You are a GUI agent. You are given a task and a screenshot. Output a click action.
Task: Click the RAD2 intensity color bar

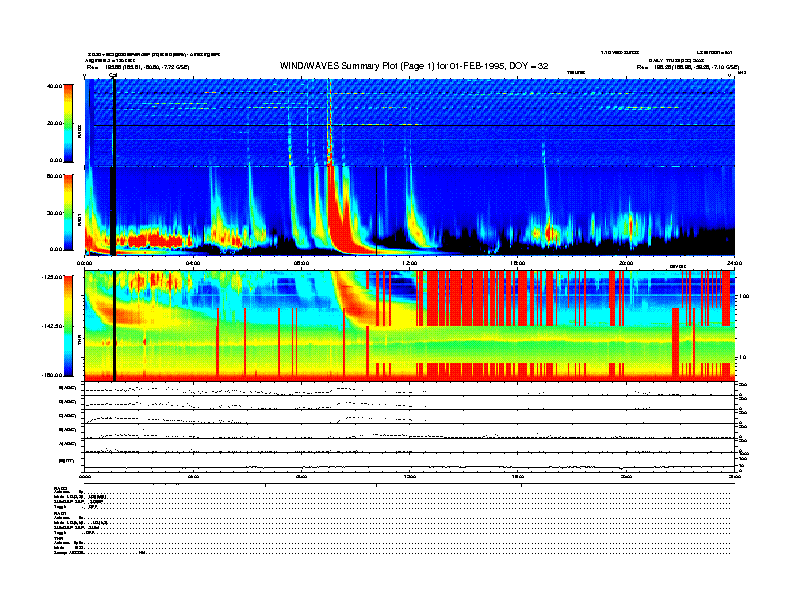point(68,123)
